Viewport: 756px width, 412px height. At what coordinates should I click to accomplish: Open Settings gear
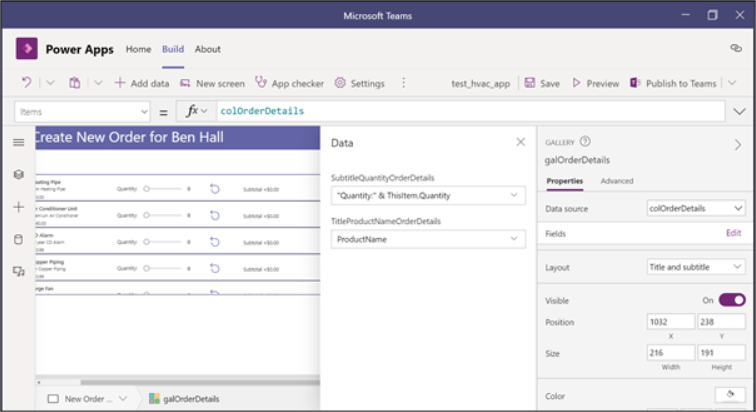[x=360, y=83]
